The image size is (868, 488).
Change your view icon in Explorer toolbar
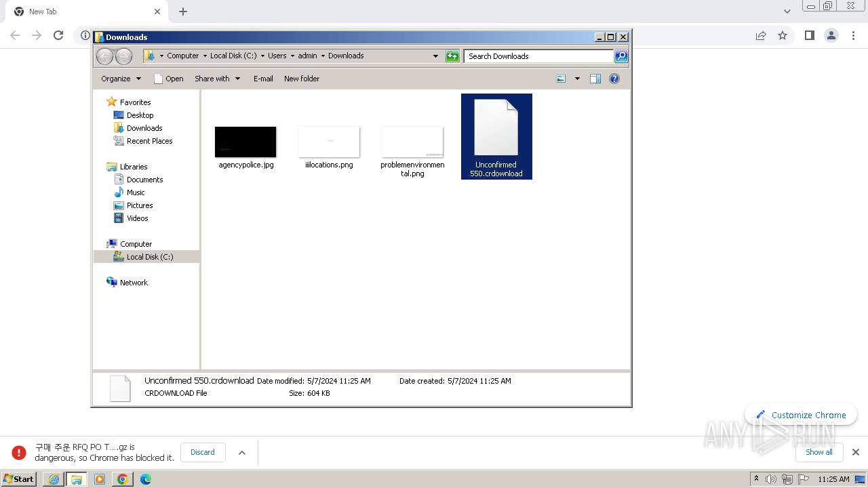561,79
